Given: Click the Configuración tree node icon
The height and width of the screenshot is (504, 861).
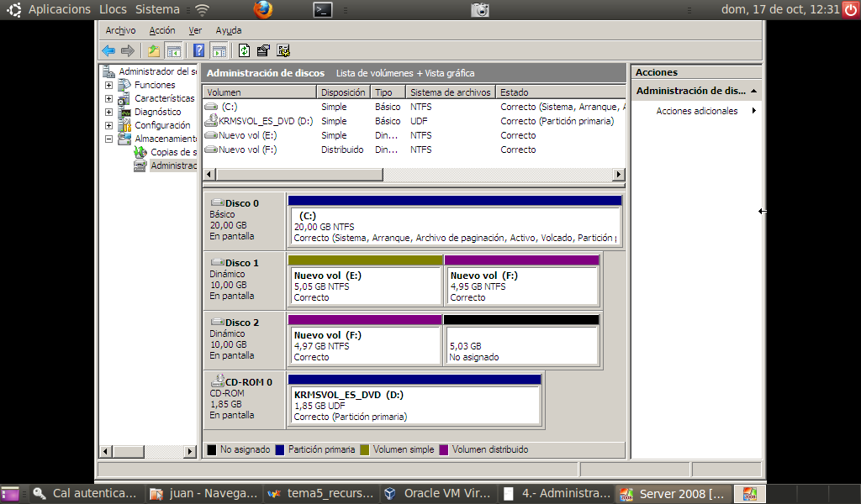Looking at the screenshot, I should click(124, 125).
